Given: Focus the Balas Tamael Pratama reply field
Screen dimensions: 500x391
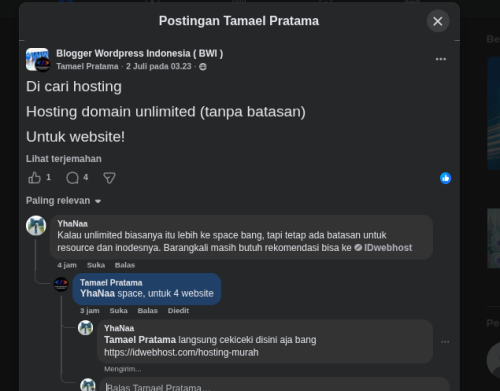Looking at the screenshot, I should click(x=274, y=387).
